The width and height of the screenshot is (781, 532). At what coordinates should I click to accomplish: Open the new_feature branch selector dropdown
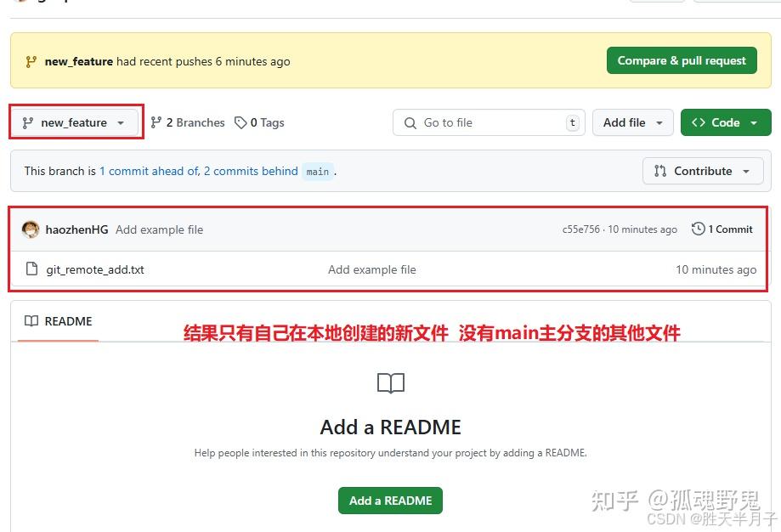pos(75,122)
